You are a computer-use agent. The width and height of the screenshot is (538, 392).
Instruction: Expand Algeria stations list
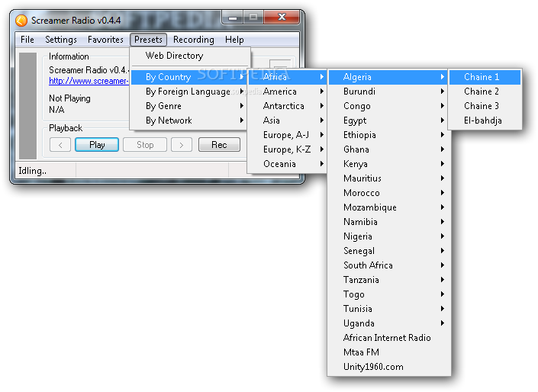388,77
